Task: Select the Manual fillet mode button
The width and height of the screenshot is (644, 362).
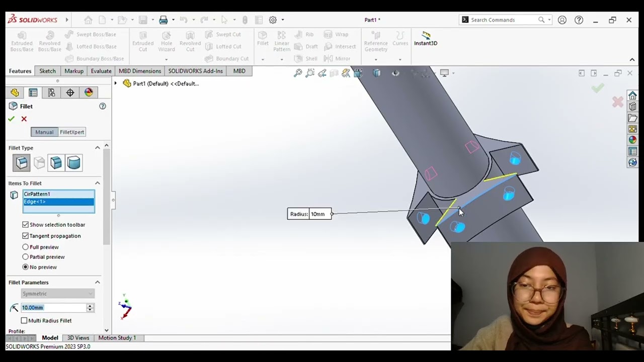Action: [x=44, y=132]
